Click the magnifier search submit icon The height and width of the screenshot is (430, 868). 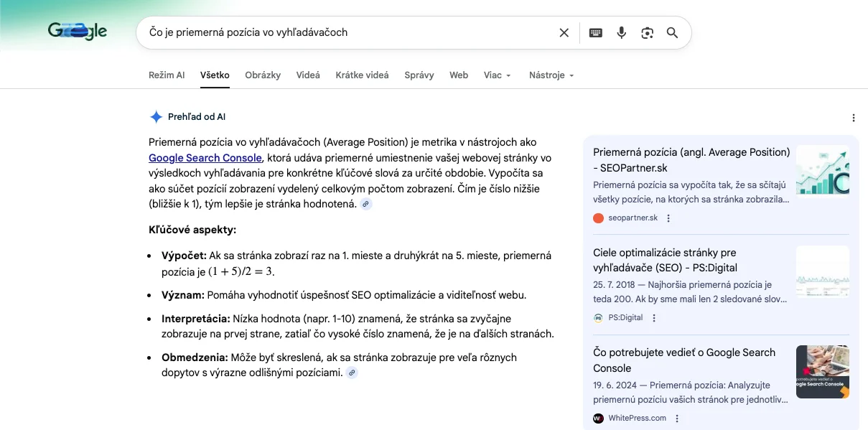[x=673, y=32]
